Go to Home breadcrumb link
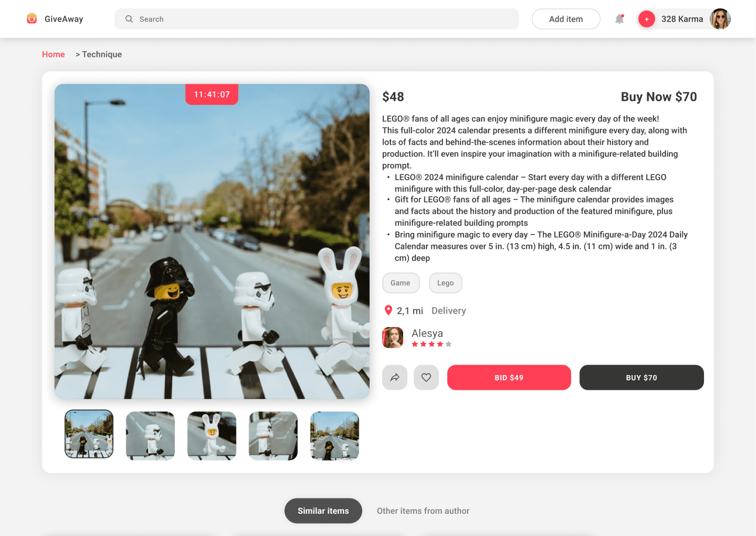This screenshot has width=756, height=536. pos(53,54)
